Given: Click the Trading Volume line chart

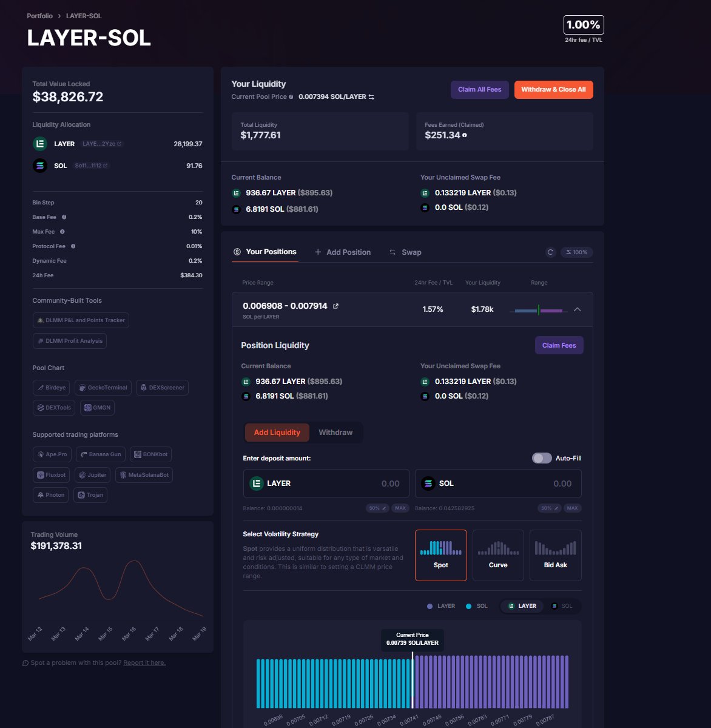Looking at the screenshot, I should tap(121, 589).
